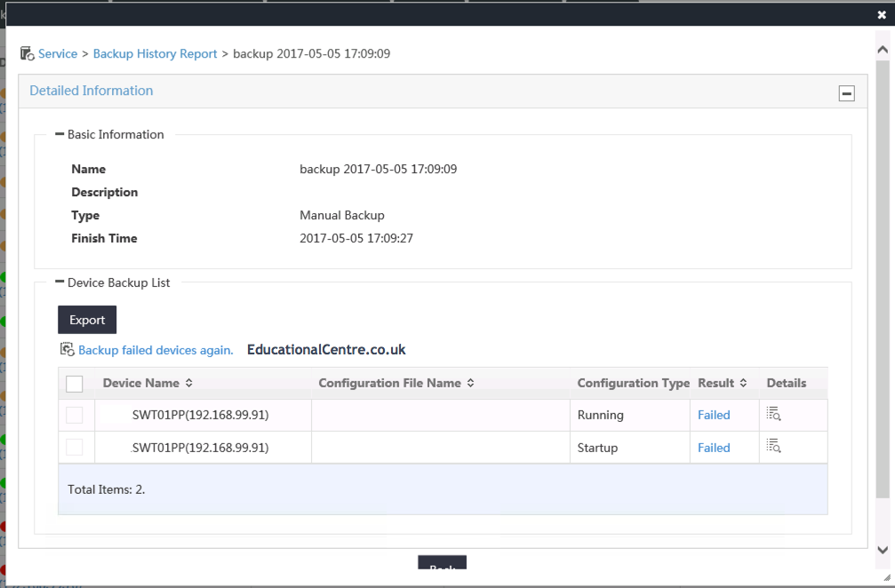The width and height of the screenshot is (895, 588).
Task: Sort by Device Name column arrows
Action: pos(188,384)
